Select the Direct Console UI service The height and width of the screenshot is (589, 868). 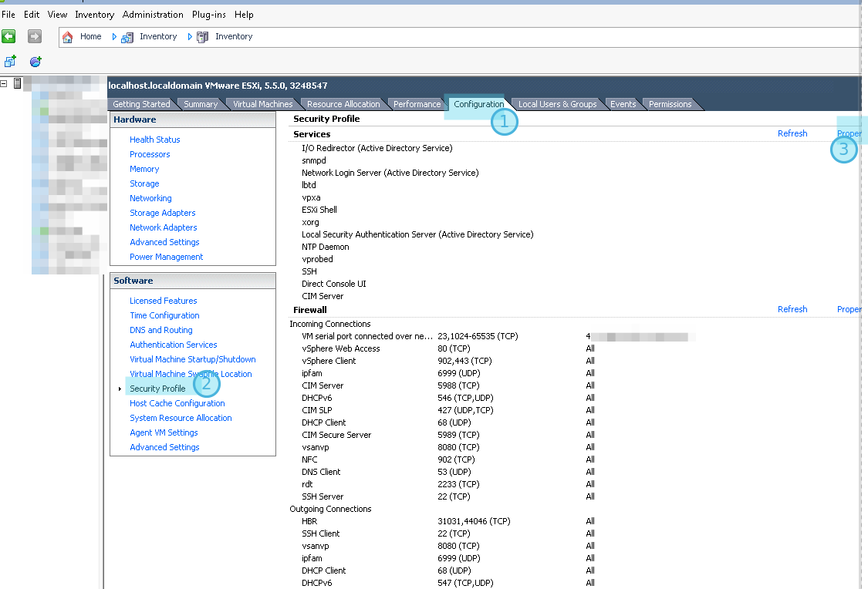[x=333, y=284]
